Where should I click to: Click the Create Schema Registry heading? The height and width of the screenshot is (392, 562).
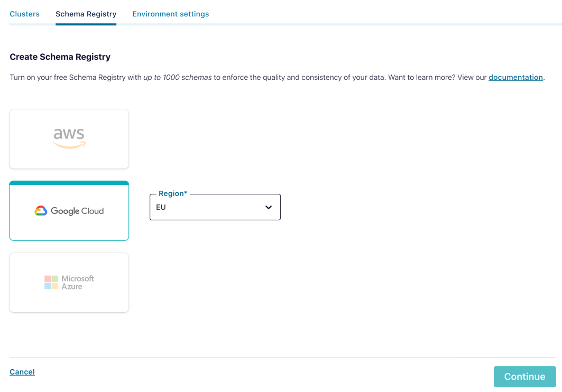[x=60, y=57]
